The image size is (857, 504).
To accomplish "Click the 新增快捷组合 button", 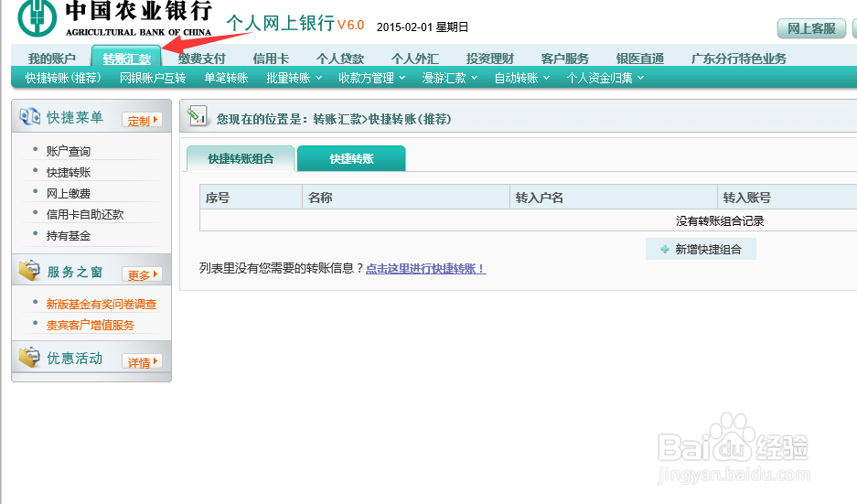I will coord(701,250).
